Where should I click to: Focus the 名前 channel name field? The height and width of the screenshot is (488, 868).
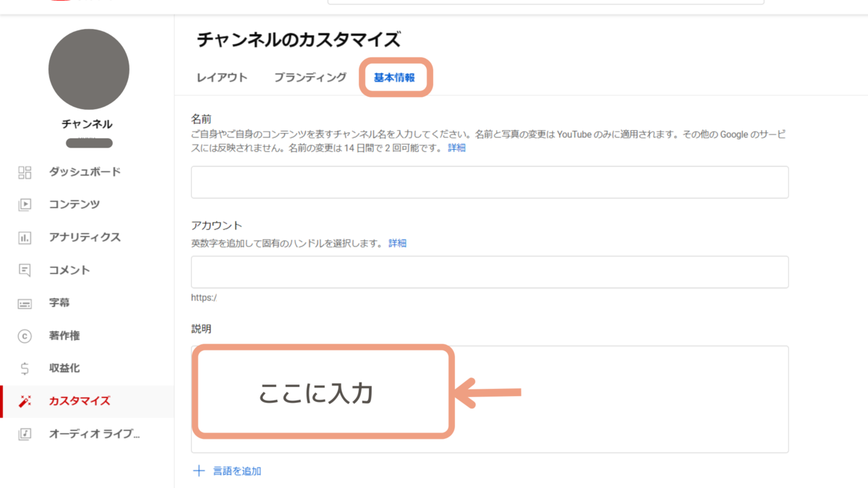pyautogui.click(x=490, y=182)
